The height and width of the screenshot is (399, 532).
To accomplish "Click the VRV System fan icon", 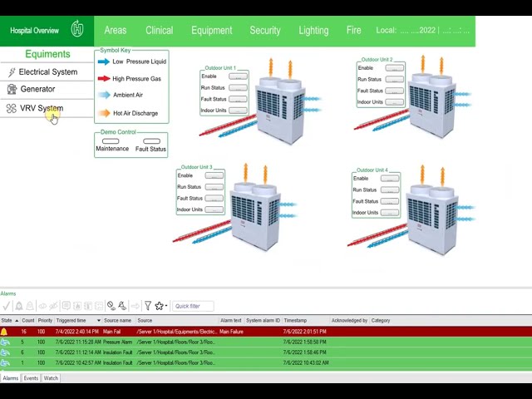I will 11,108.
